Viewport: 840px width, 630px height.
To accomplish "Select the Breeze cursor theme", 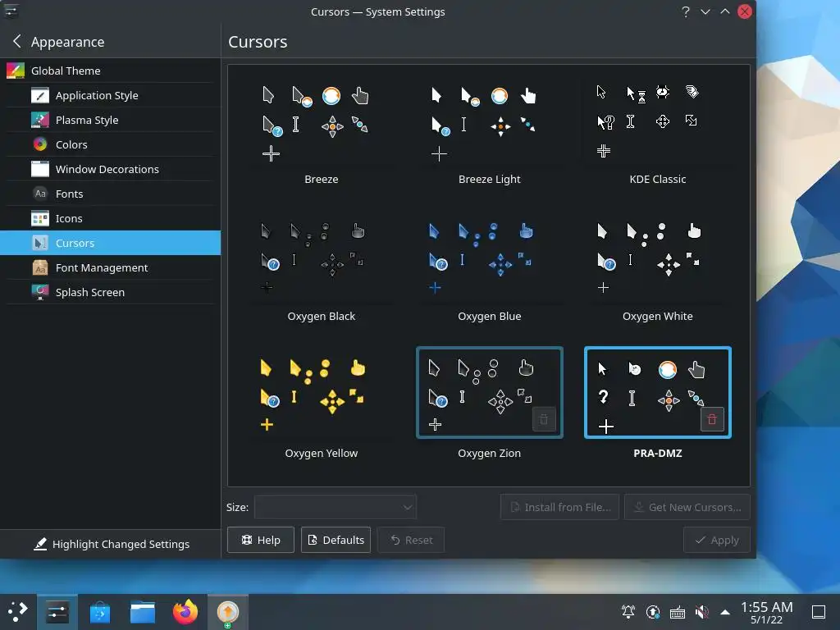I will coord(321,133).
